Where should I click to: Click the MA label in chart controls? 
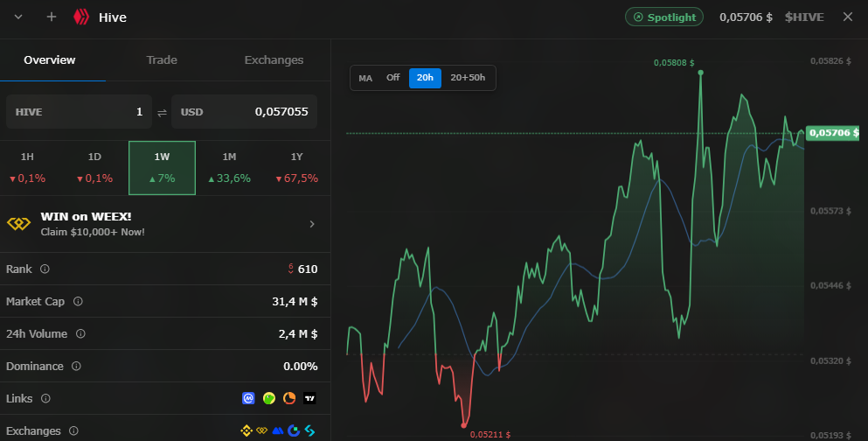[x=365, y=78]
